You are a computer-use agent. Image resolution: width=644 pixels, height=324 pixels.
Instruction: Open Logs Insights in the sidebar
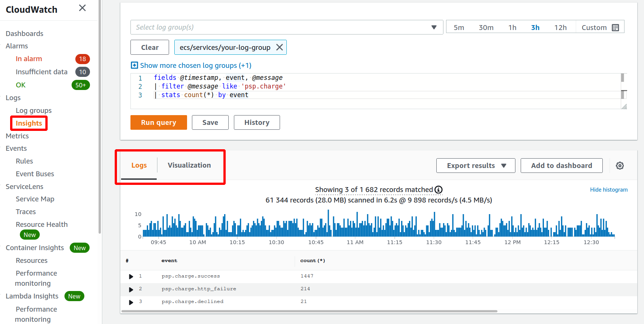pyautogui.click(x=29, y=123)
